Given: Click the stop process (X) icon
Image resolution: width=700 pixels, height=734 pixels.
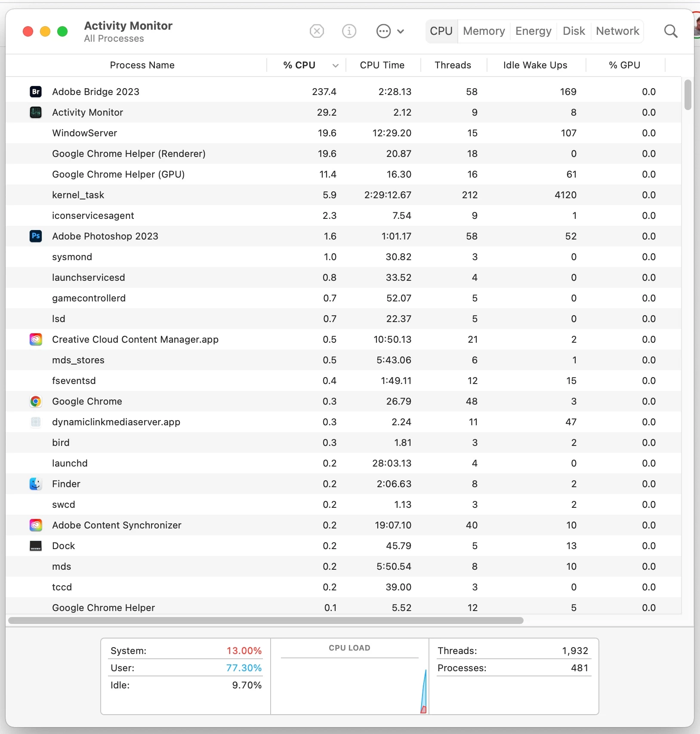Looking at the screenshot, I should [x=317, y=31].
